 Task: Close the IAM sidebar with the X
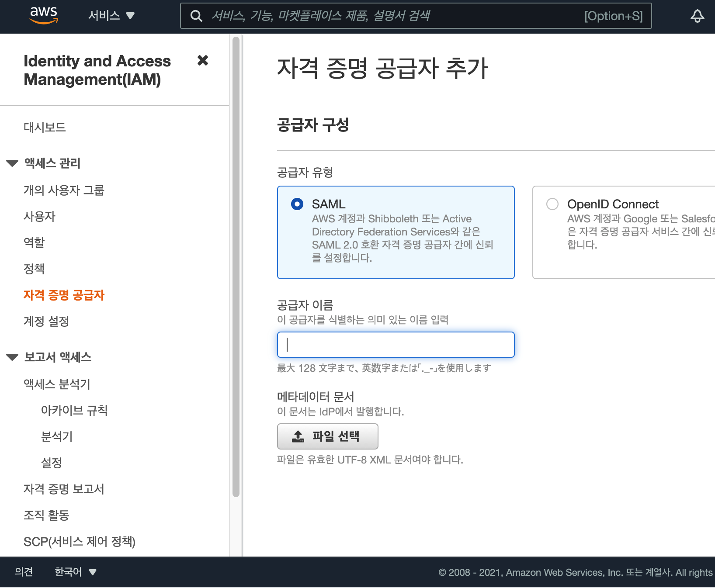(x=203, y=61)
